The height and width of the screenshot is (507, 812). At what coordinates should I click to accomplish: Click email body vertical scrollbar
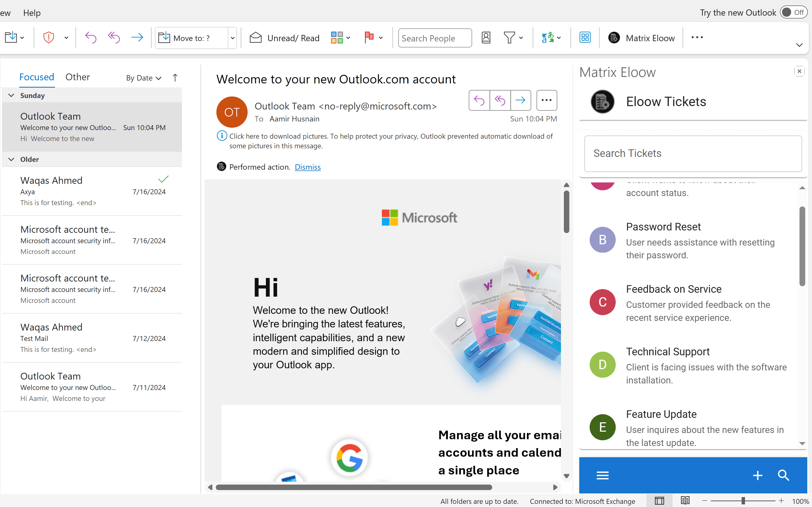click(567, 212)
